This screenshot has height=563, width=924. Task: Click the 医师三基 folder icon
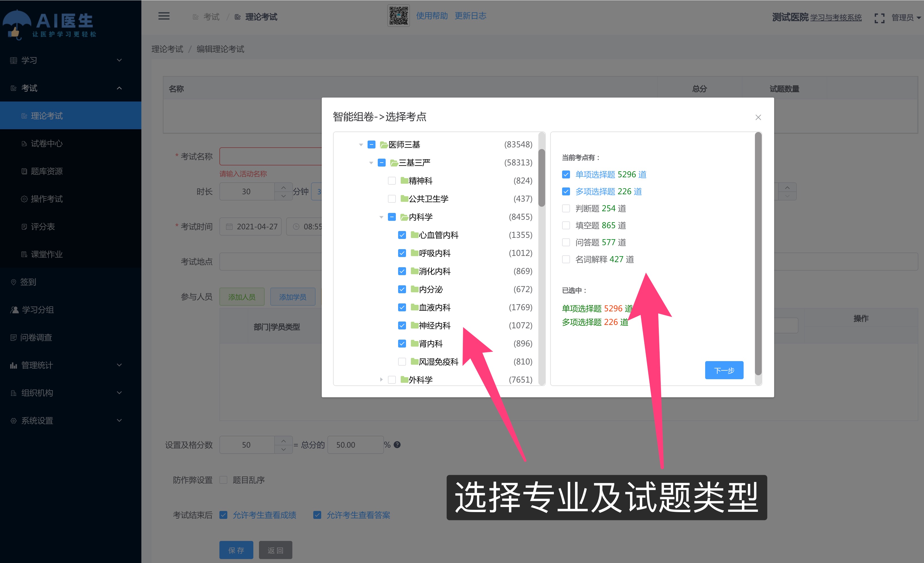(384, 145)
